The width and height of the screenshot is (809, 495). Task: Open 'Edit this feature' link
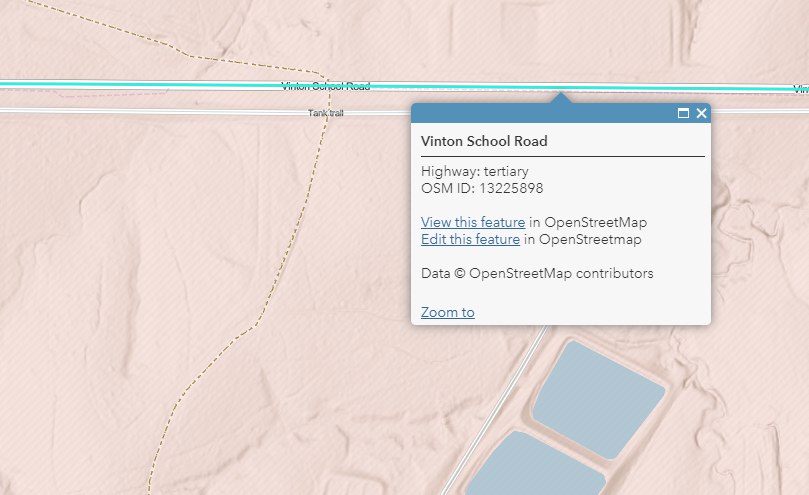pyautogui.click(x=471, y=239)
